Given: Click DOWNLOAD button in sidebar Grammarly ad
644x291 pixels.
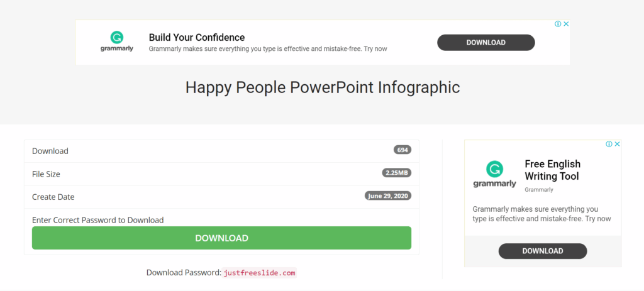Looking at the screenshot, I should (543, 251).
